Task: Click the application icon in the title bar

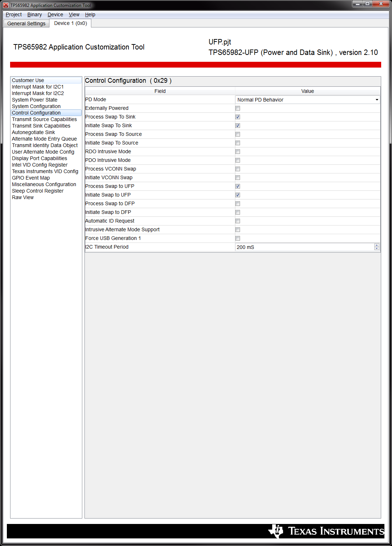Action: pos(6,5)
